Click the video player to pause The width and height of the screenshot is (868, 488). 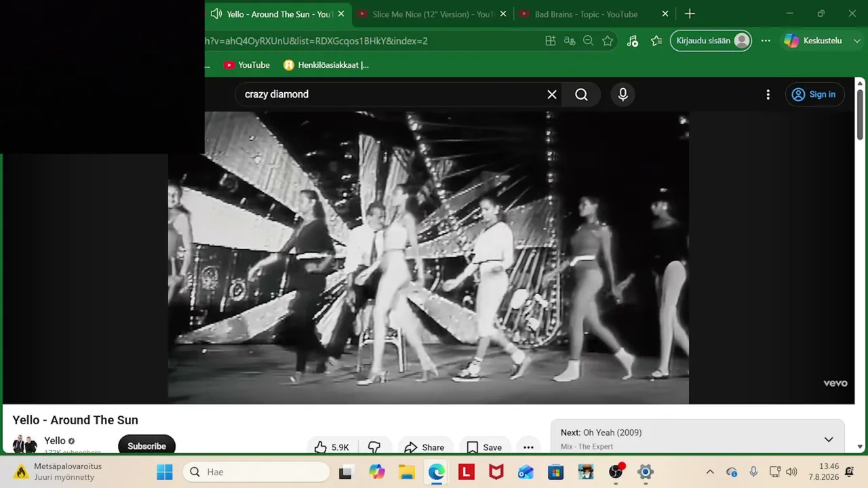(x=429, y=258)
